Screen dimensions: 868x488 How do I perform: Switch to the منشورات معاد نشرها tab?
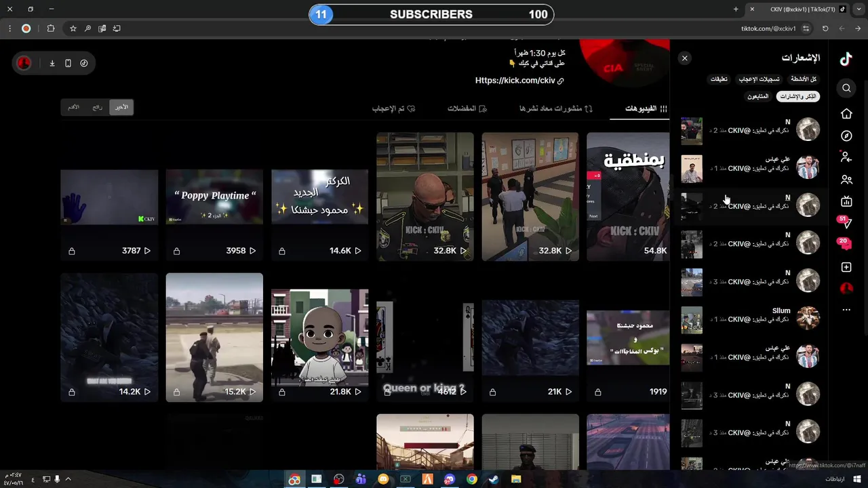point(556,108)
